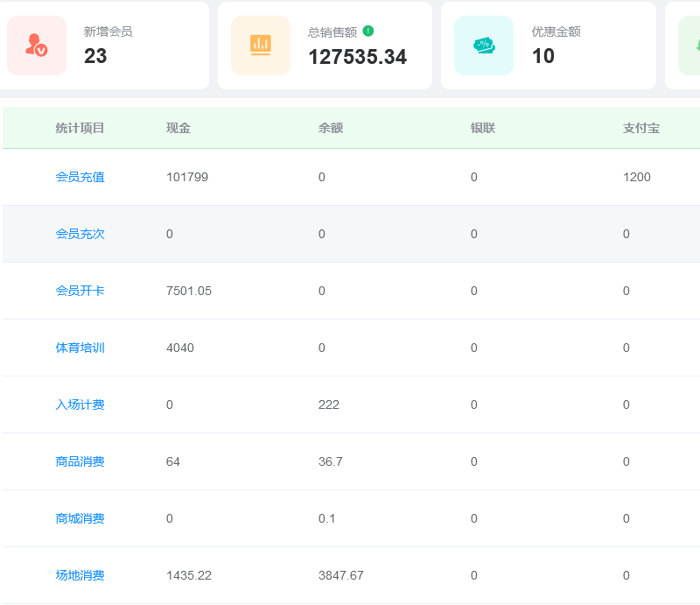View the 商城消费 link
Image resolution: width=700 pixels, height=605 pixels.
pyautogui.click(x=80, y=518)
